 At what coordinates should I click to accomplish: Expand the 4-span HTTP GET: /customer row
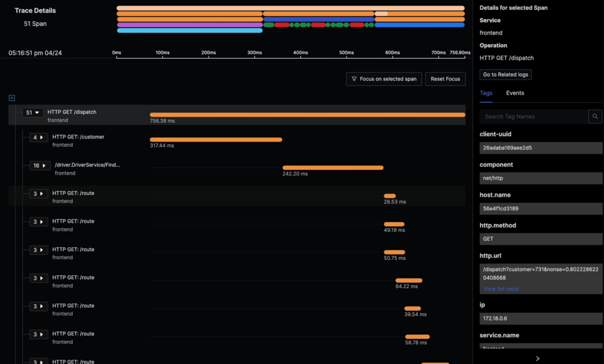coord(39,137)
